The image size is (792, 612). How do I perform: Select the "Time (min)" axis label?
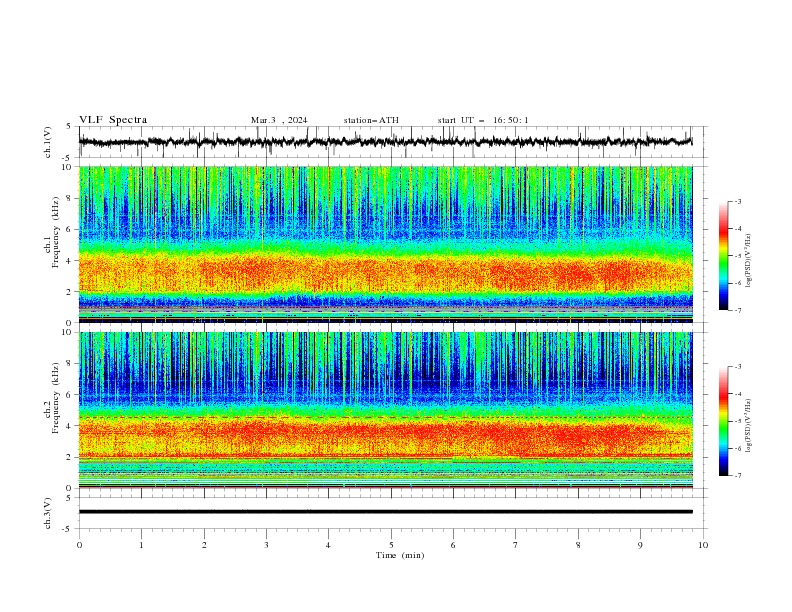coord(400,555)
